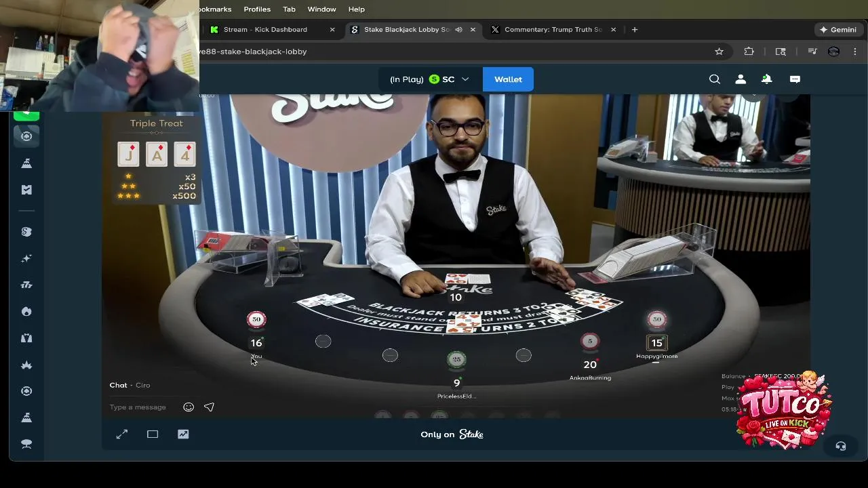Click the Wallet button
The width and height of the screenshot is (868, 488).
click(508, 79)
